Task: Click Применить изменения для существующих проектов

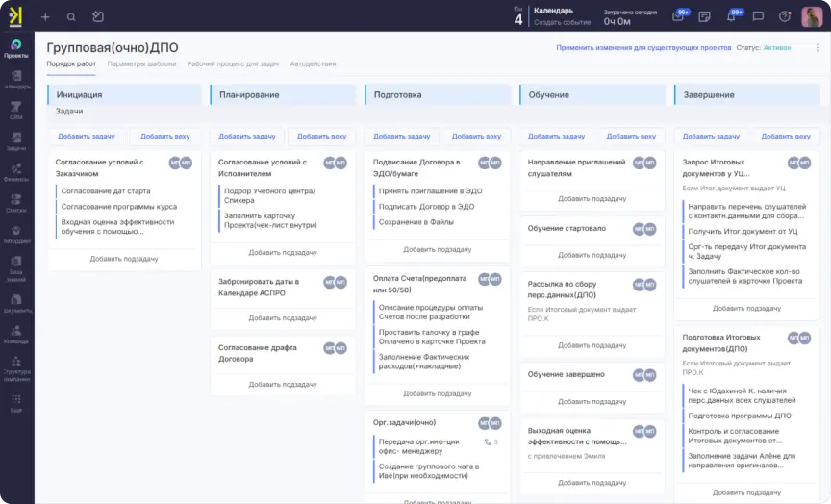Action: [x=643, y=48]
